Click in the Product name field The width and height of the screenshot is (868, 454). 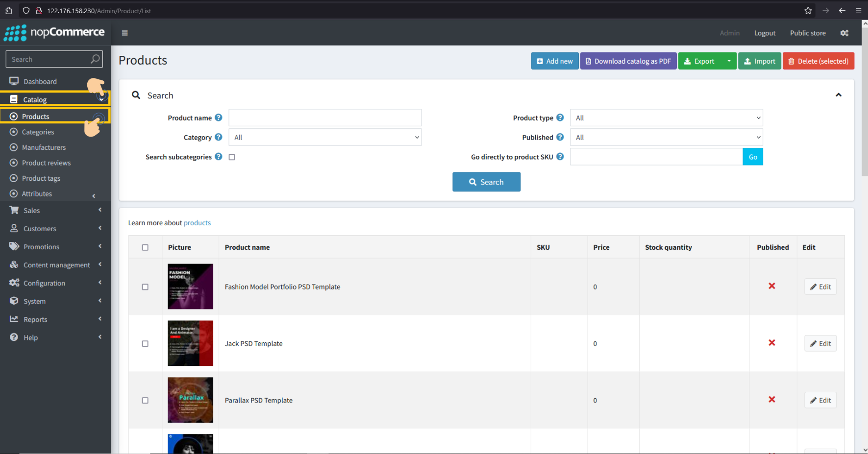[x=325, y=118]
